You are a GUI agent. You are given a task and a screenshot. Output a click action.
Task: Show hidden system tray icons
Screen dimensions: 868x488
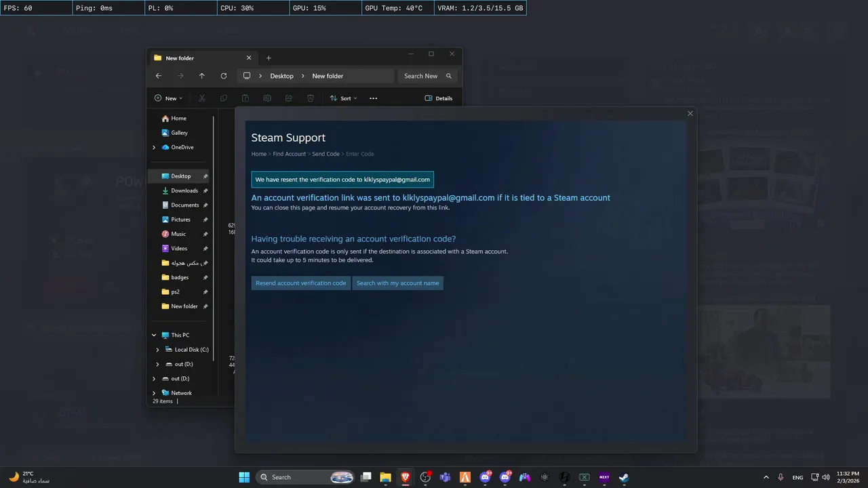pos(766,477)
